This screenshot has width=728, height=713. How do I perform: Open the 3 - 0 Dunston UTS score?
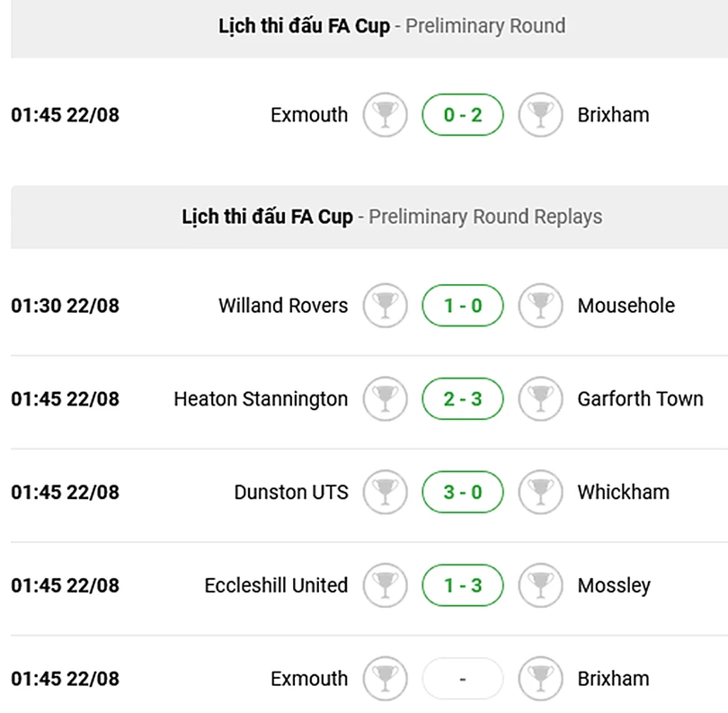point(463,493)
